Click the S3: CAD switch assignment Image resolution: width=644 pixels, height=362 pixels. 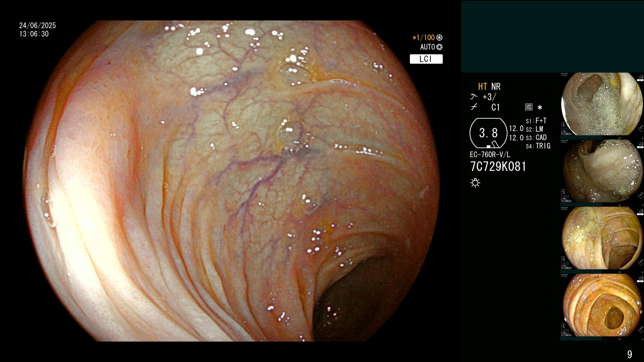(536, 138)
